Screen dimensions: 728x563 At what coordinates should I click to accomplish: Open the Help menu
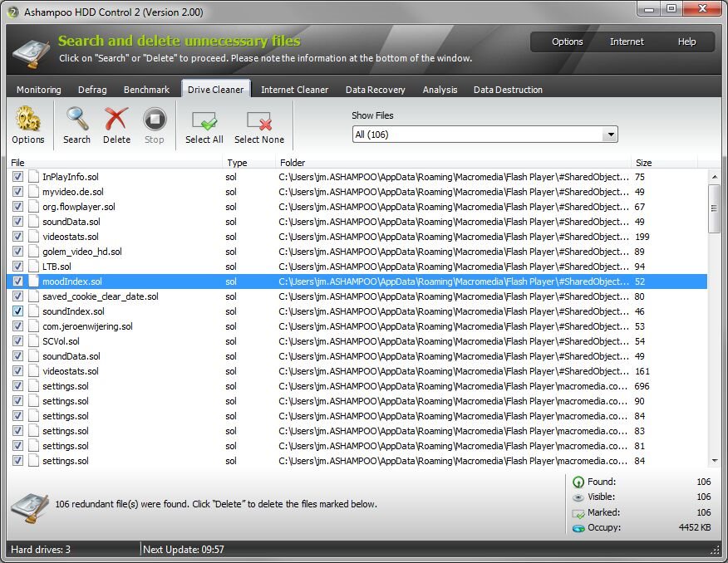[686, 42]
